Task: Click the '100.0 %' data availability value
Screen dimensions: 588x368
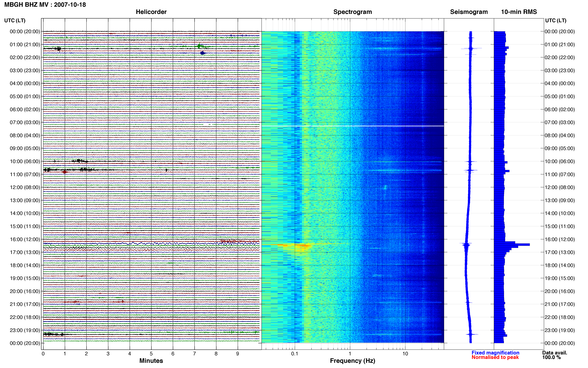Action: click(551, 357)
